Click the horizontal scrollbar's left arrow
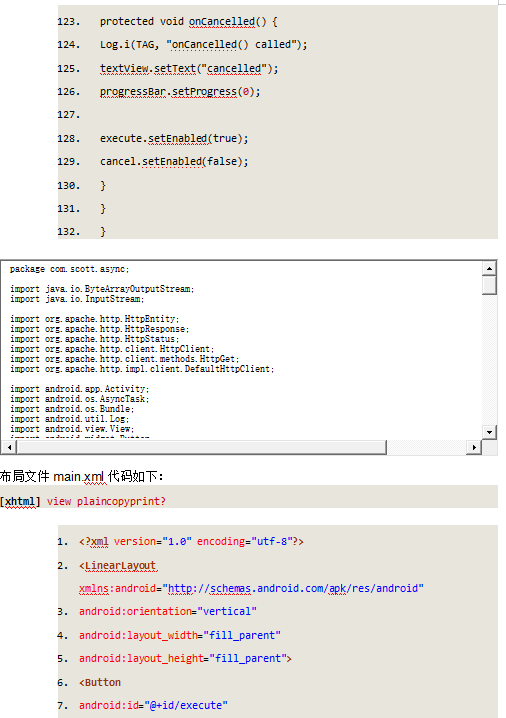506x718 pixels. point(9,447)
